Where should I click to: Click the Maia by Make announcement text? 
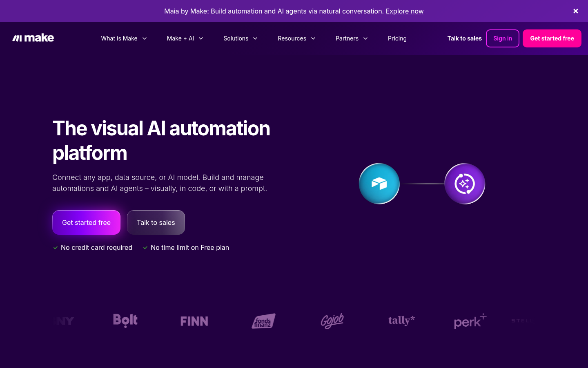coord(274,11)
